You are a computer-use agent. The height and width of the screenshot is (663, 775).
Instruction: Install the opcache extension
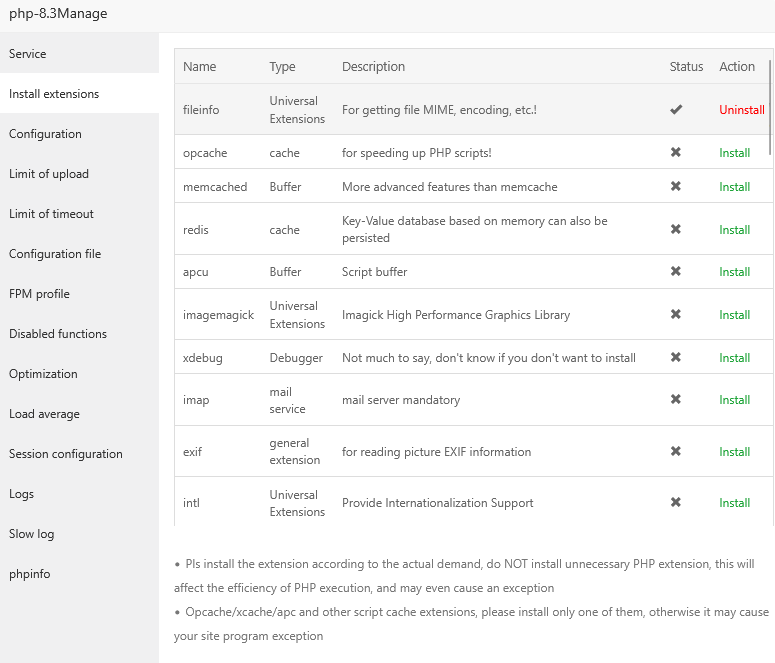734,153
